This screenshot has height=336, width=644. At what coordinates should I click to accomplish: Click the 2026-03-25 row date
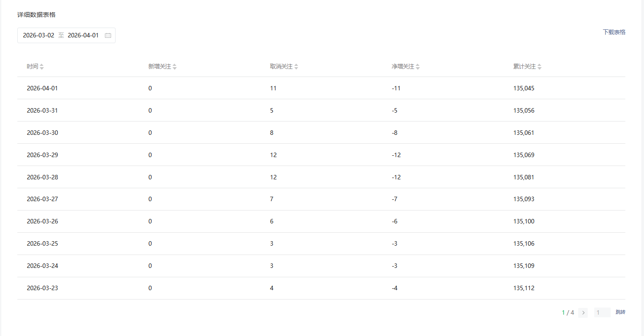(42, 243)
